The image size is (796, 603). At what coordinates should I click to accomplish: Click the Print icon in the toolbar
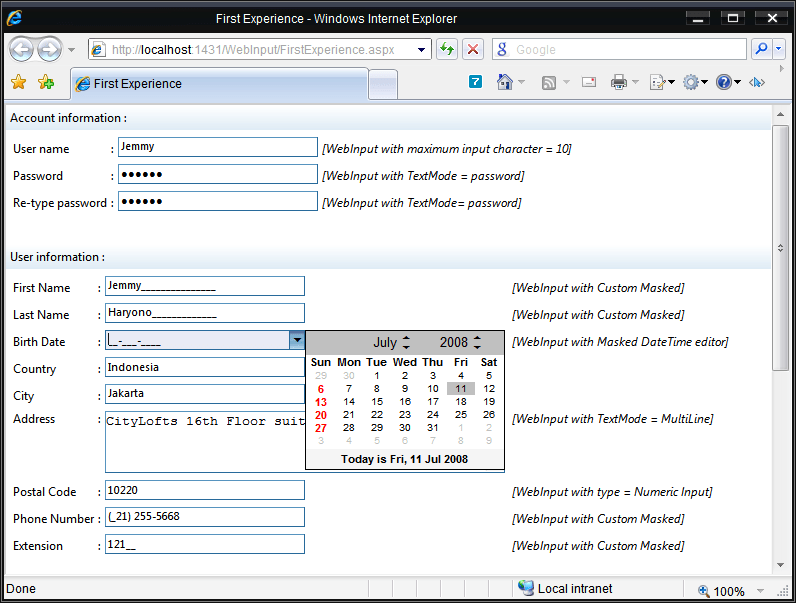[619, 83]
